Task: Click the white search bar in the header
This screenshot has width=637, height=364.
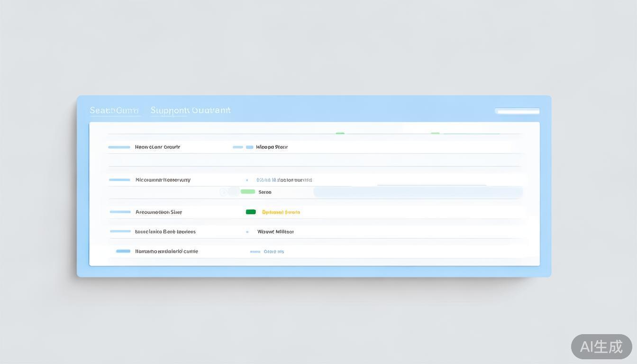Action: (517, 111)
